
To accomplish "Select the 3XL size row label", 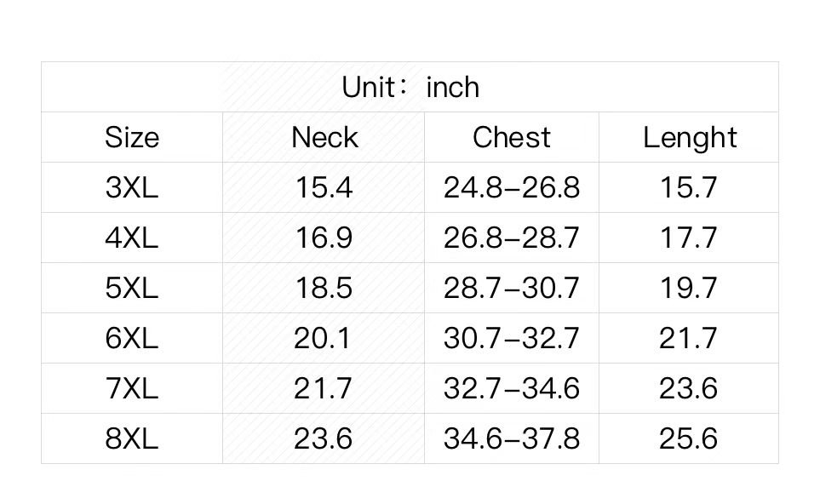I will [x=132, y=187].
